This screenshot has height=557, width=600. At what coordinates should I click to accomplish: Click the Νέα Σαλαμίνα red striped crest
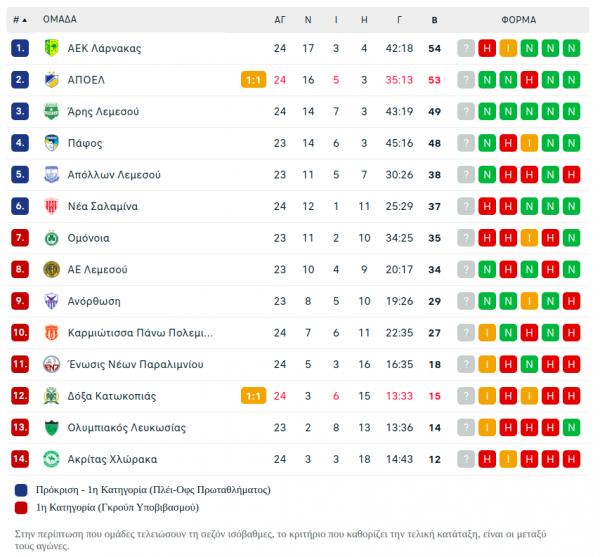[x=51, y=206]
